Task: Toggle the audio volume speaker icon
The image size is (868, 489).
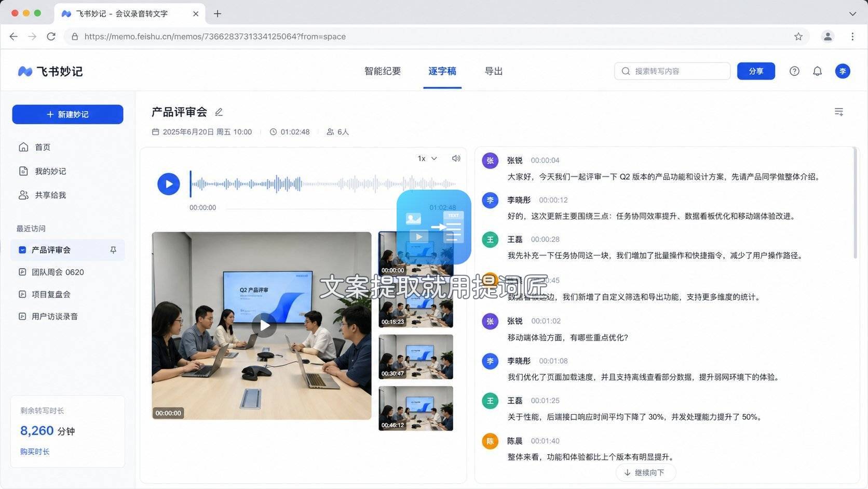Action: click(x=456, y=158)
